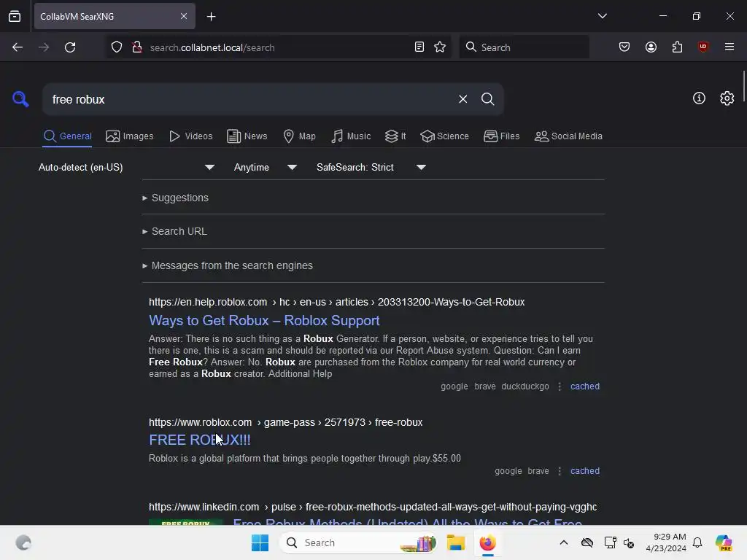Open the Windows Start menu
The image size is (747, 560).
(x=260, y=542)
